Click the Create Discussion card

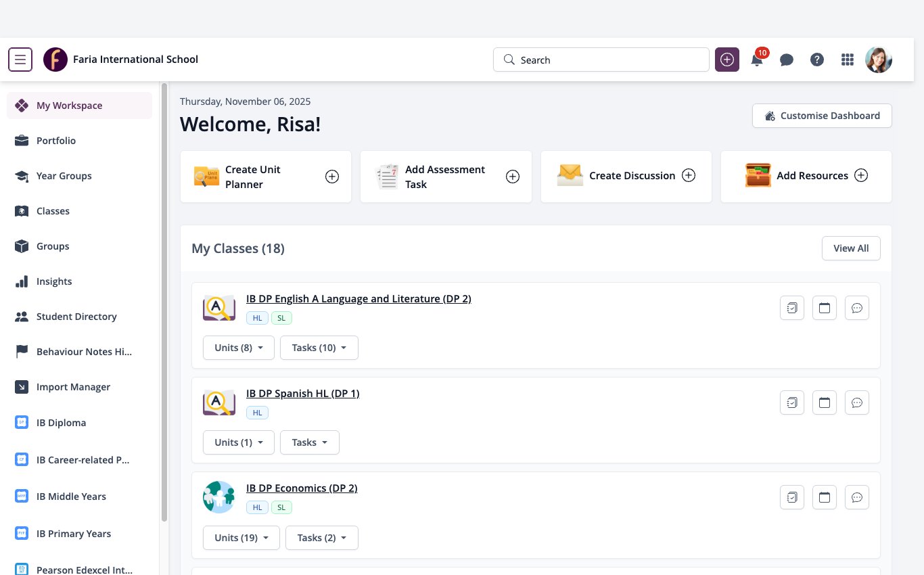coord(626,177)
